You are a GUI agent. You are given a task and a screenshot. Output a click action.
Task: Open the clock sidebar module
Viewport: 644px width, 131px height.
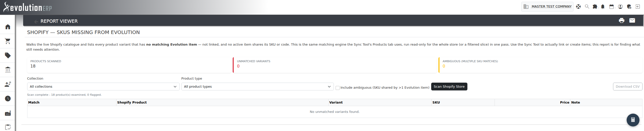pyautogui.click(x=8, y=99)
